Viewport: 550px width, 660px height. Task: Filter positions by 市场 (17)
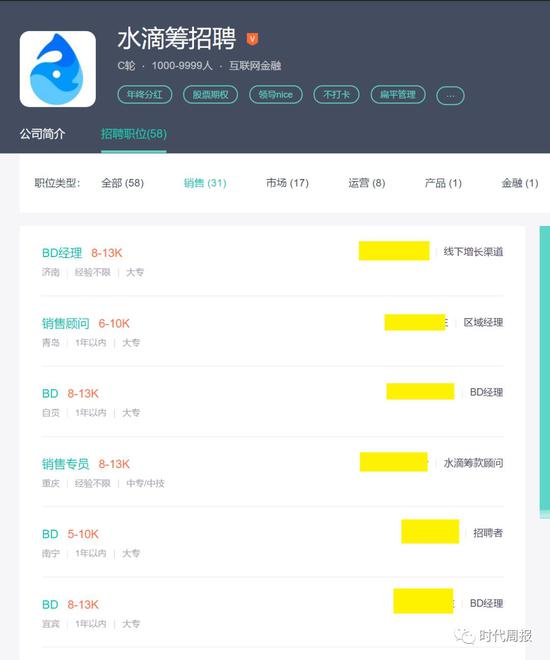(287, 183)
